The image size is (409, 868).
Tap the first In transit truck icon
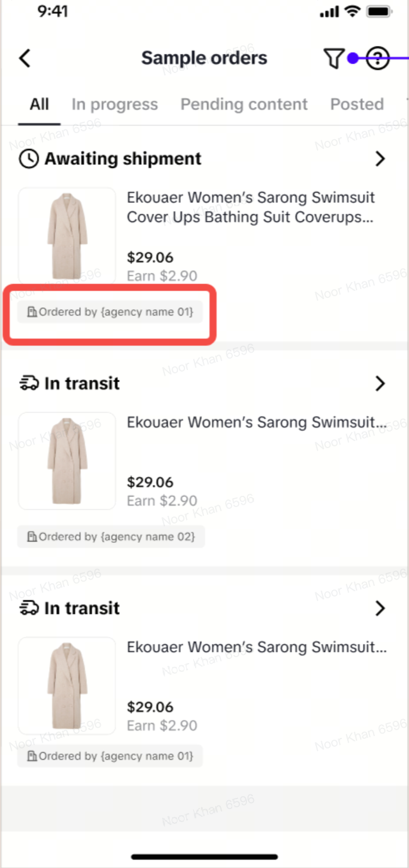(x=29, y=383)
